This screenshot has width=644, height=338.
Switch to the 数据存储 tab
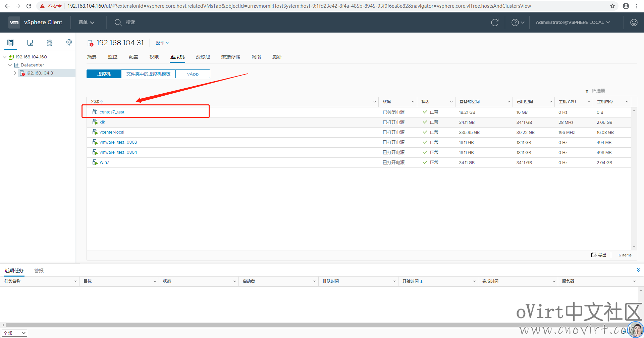(231, 57)
